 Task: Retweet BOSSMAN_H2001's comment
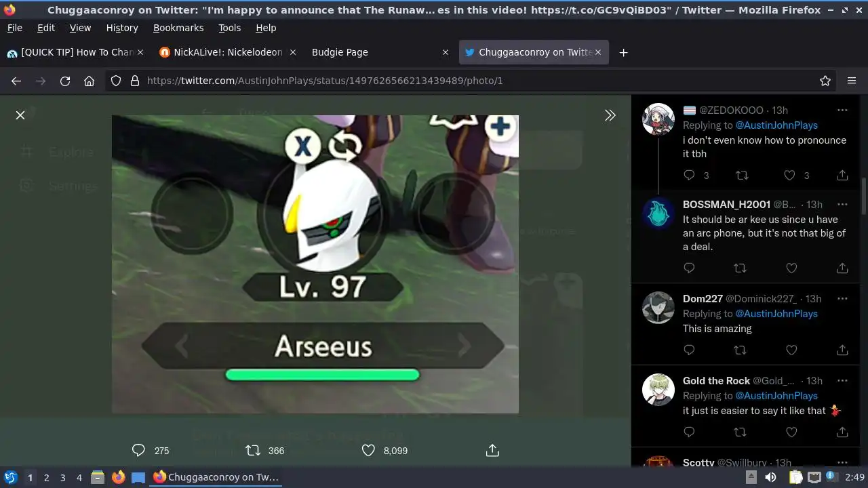pos(740,268)
